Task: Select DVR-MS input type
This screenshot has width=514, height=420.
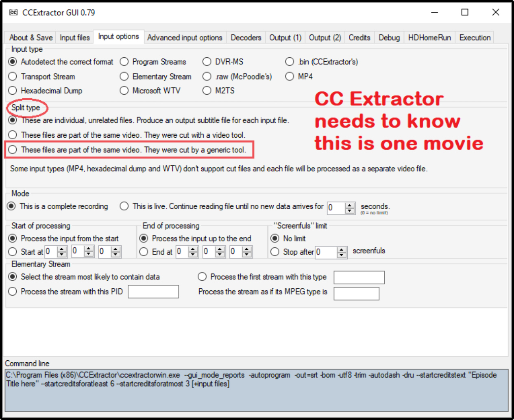Action: click(x=223, y=62)
